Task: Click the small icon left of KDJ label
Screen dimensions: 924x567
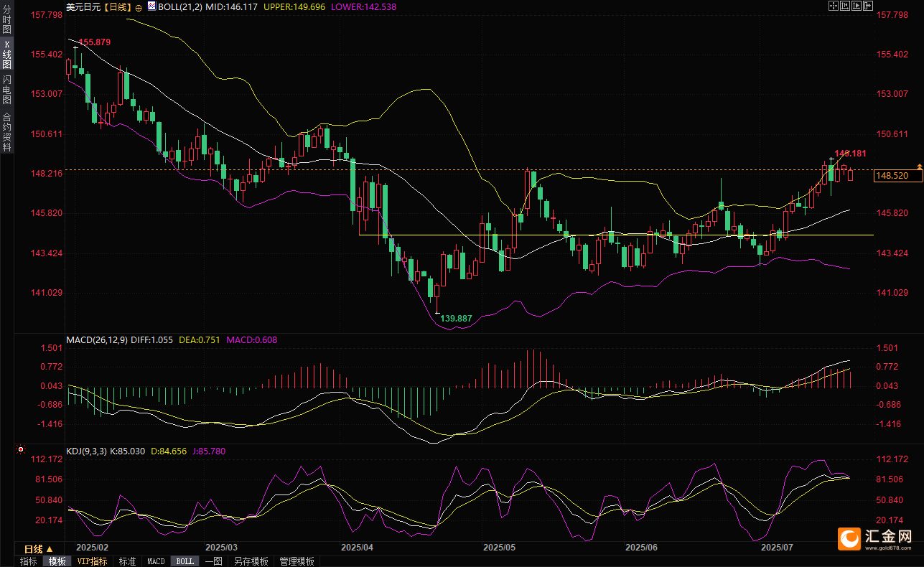Action: coord(21,451)
